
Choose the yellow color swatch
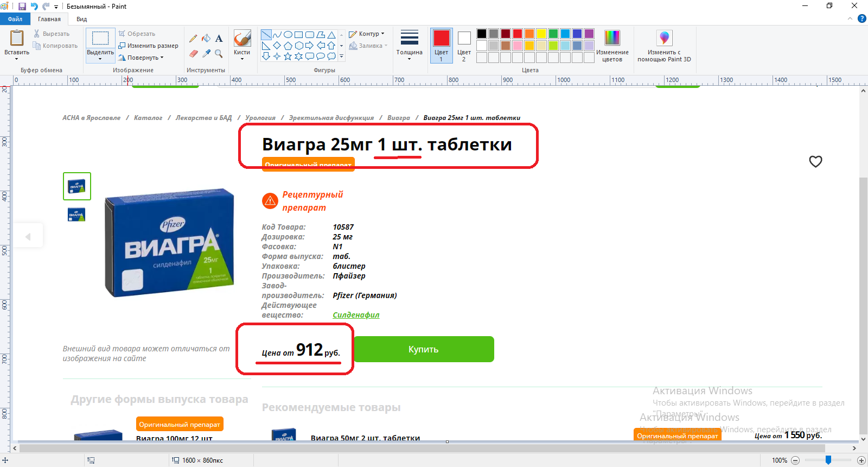coord(541,34)
